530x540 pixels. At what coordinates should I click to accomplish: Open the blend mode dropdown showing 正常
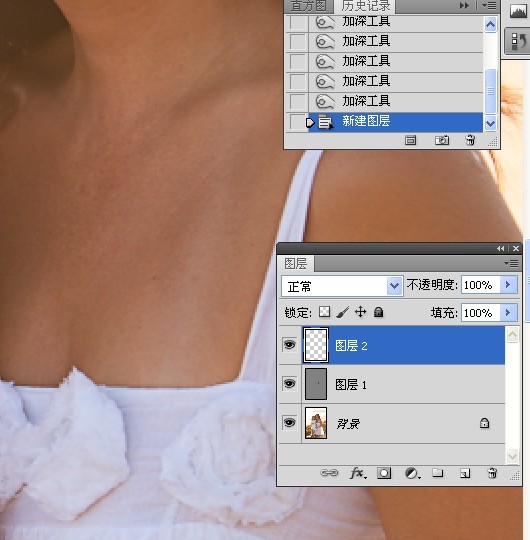click(x=342, y=286)
